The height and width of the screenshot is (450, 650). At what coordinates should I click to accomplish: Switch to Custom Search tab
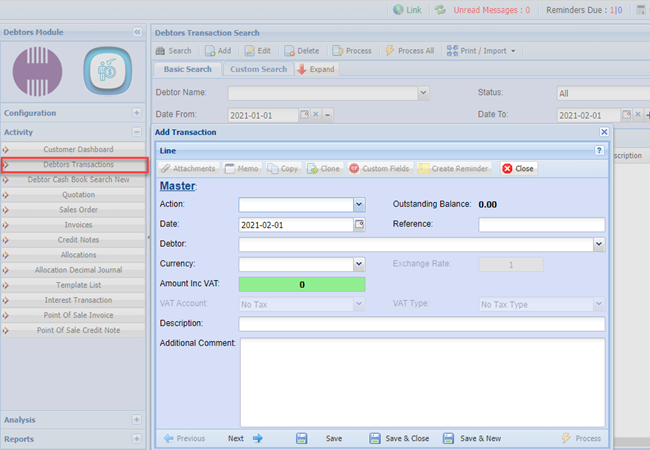click(x=257, y=70)
